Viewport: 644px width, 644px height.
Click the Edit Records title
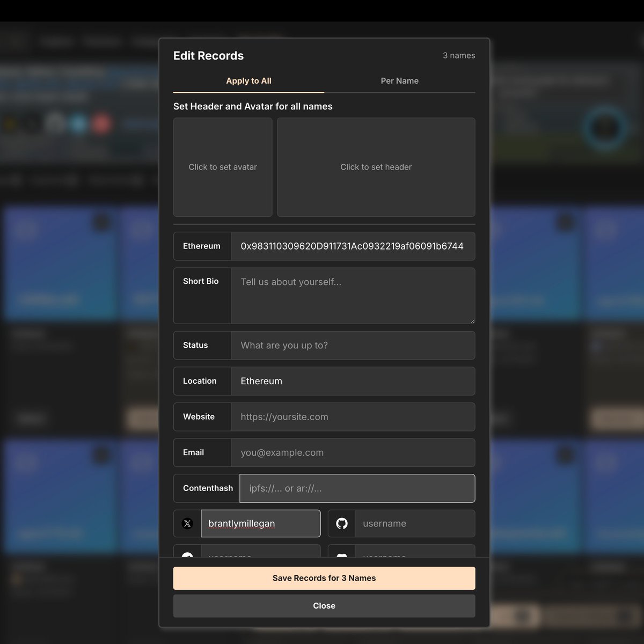pos(208,56)
